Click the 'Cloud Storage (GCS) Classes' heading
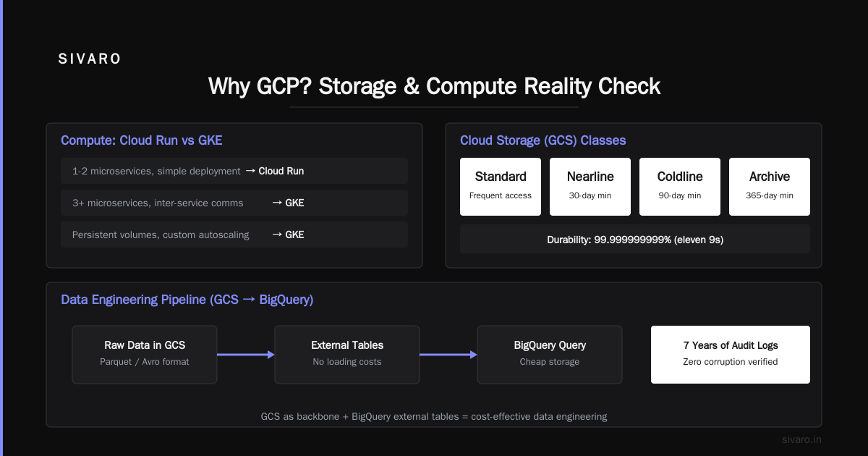 click(543, 140)
